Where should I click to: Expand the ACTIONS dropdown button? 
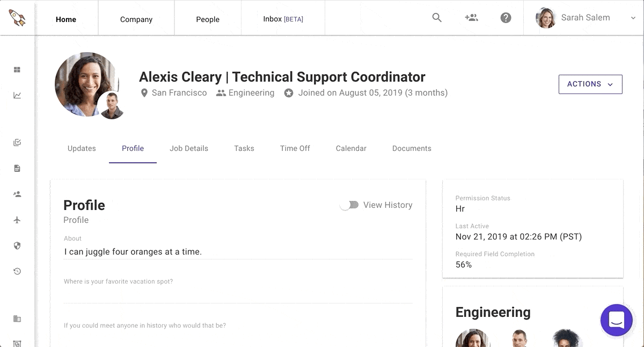(x=590, y=84)
